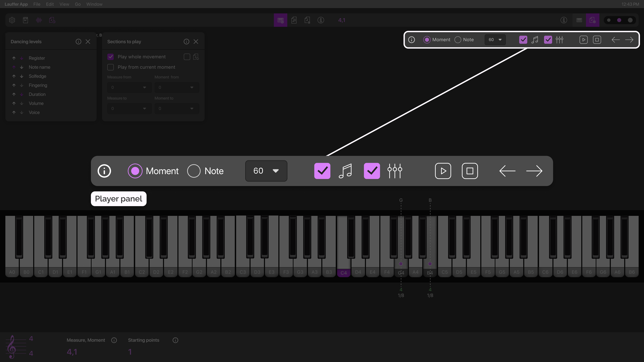Image resolution: width=644 pixels, height=362 pixels.
Task: Select Note radio in the top-right player panel
Action: [x=458, y=40]
